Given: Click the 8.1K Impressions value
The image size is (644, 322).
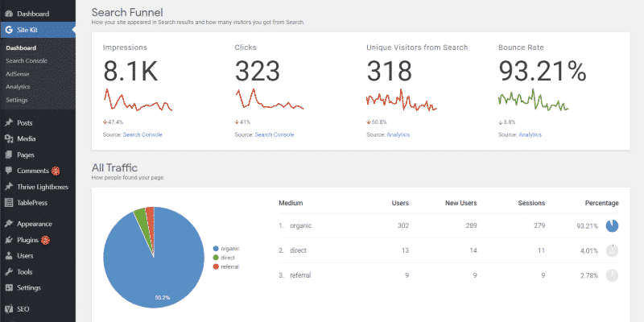Looking at the screenshot, I should 130,71.
